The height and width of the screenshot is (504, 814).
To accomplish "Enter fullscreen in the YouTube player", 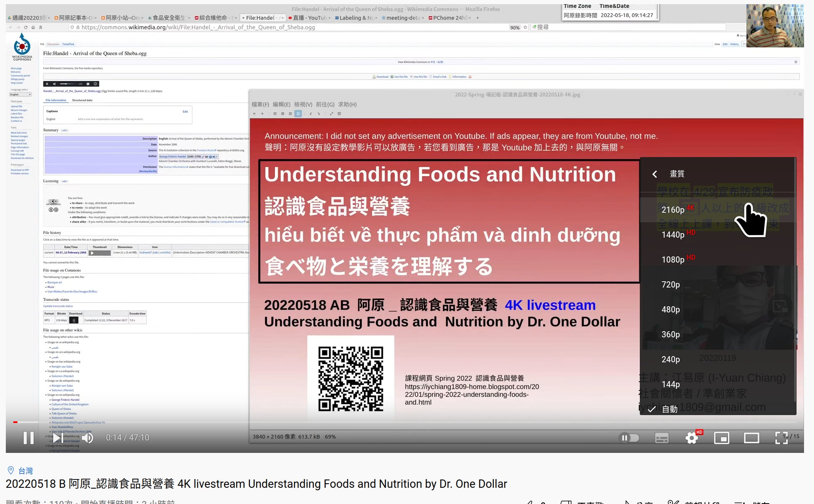I will 781,438.
